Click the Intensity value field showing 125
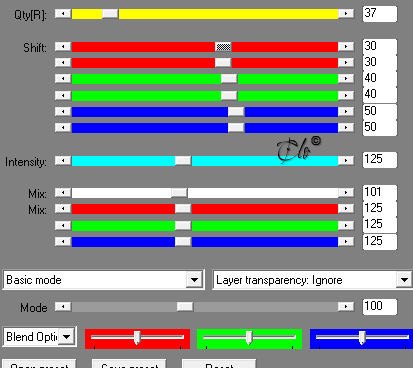The width and height of the screenshot is (413, 368). 380,160
